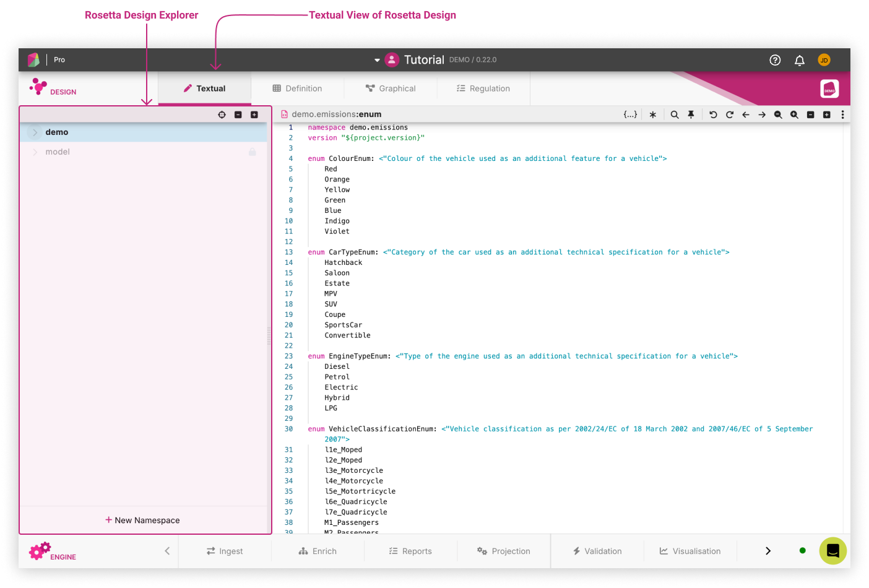Open the Ingest engine tab

(225, 551)
